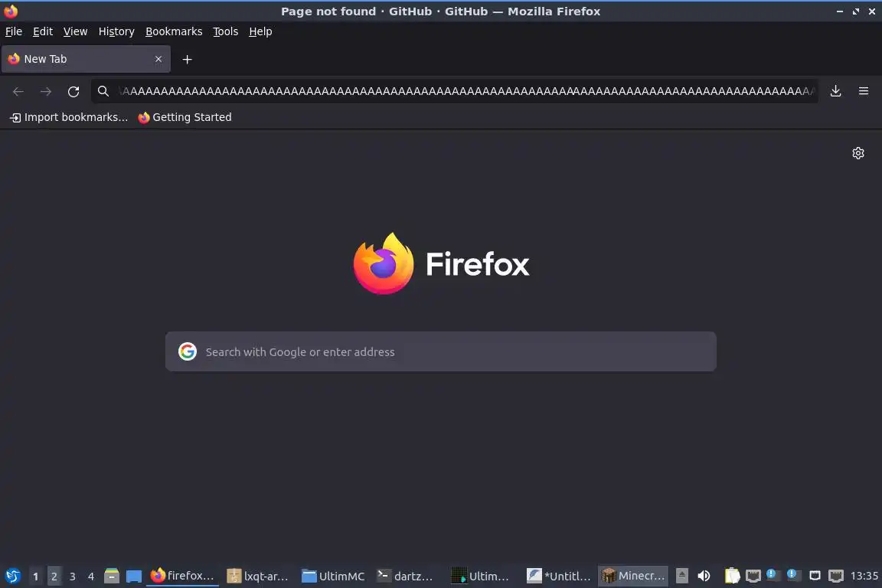
Task: Select the New Tab tab
Action: tap(86, 59)
